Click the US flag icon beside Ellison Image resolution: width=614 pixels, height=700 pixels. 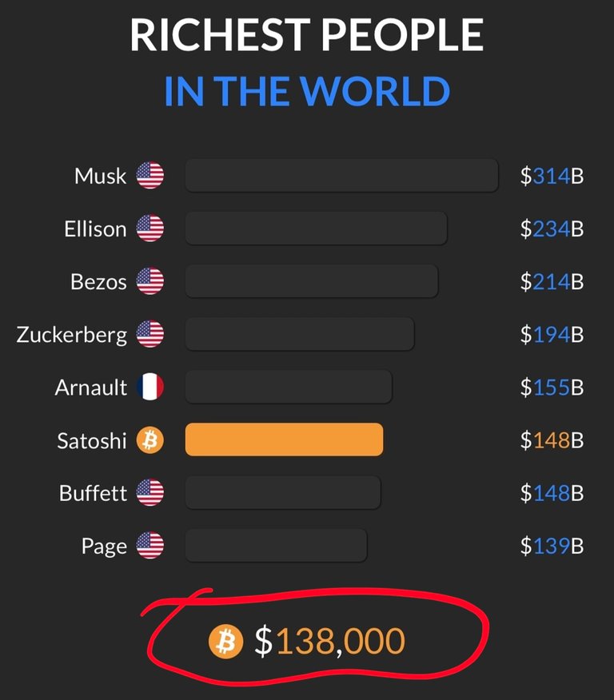(x=150, y=228)
